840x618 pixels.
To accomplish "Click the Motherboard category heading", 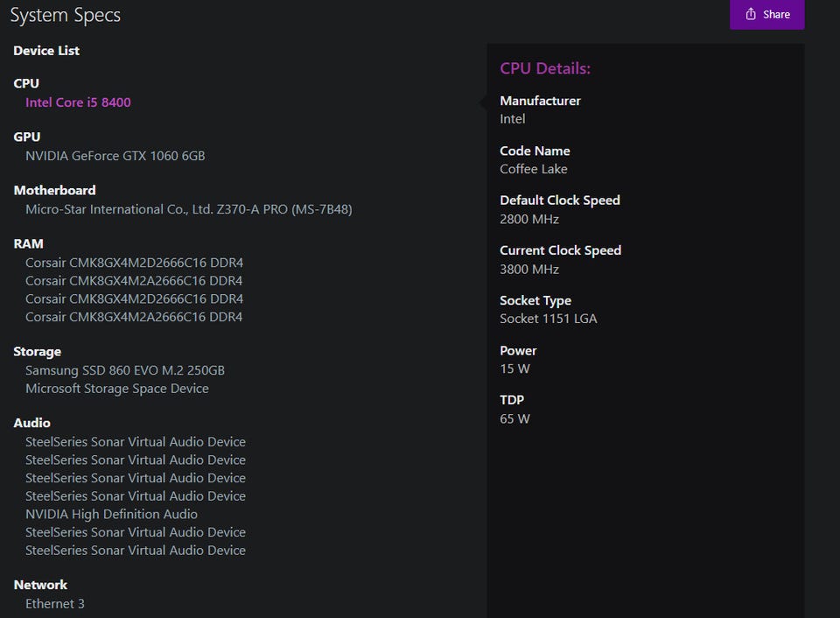I will [54, 190].
